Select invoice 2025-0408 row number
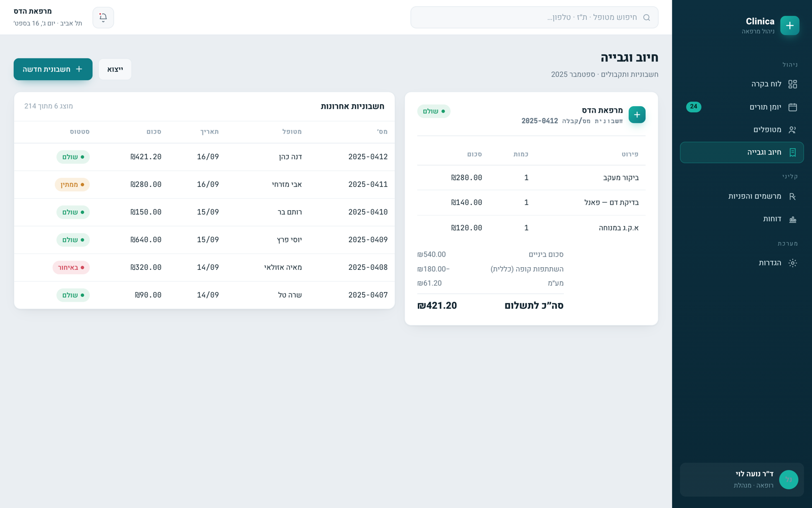812x508 pixels. pos(368,267)
